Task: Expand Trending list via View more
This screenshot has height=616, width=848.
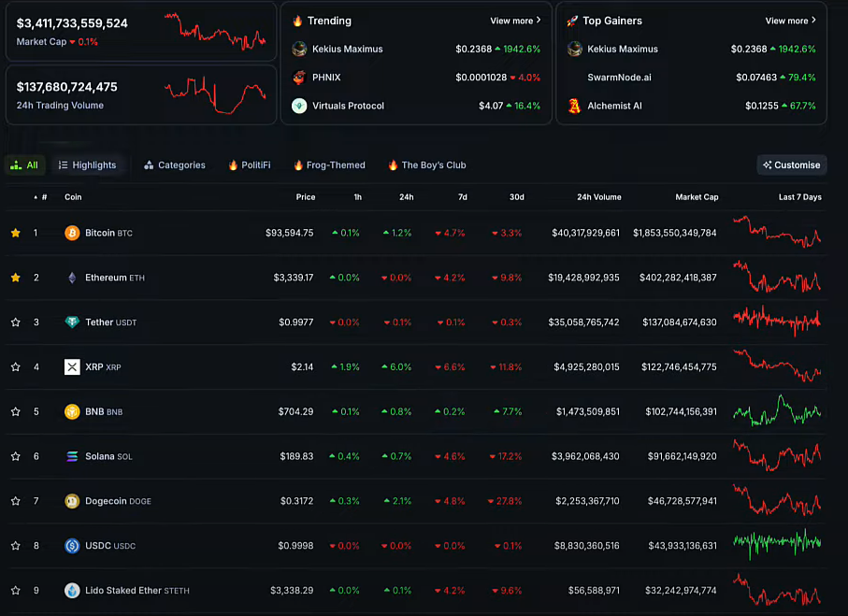Action: (x=514, y=21)
